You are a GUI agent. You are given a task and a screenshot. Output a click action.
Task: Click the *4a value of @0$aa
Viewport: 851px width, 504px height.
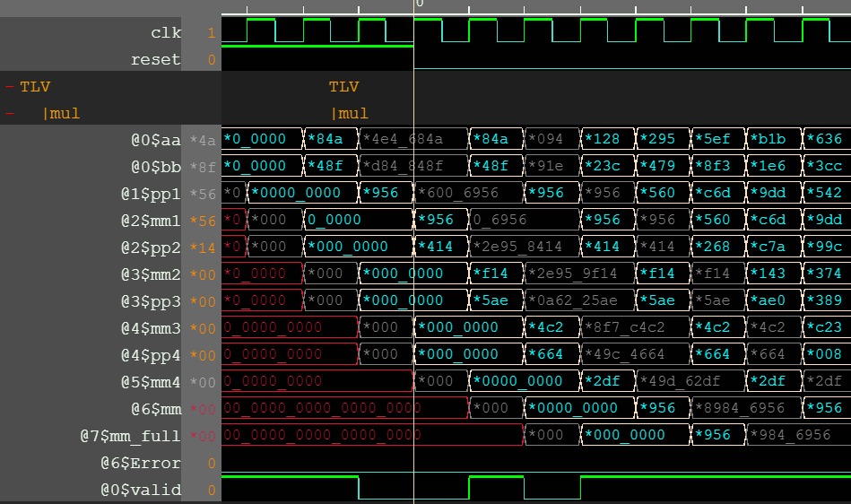(x=203, y=141)
